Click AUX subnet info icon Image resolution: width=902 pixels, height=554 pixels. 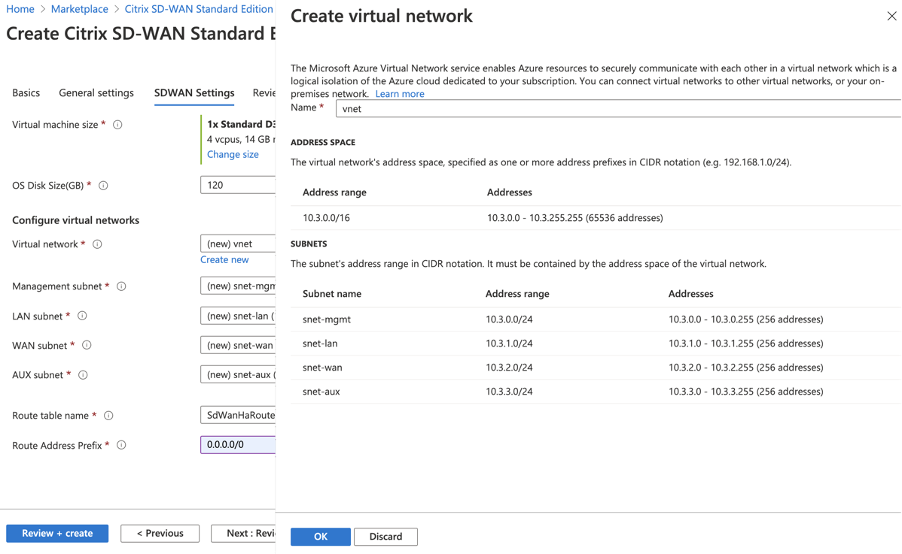point(83,375)
